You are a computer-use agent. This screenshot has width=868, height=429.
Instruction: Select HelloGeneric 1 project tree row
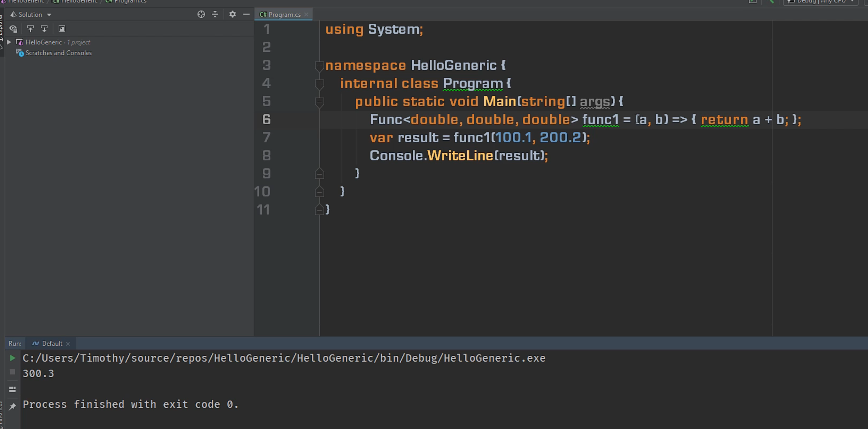pos(129,42)
